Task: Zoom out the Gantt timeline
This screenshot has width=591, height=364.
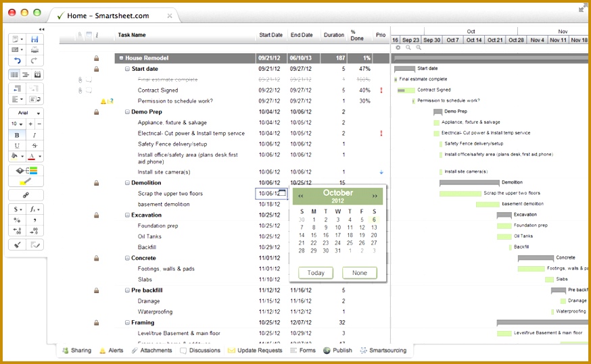Action: coord(408,47)
